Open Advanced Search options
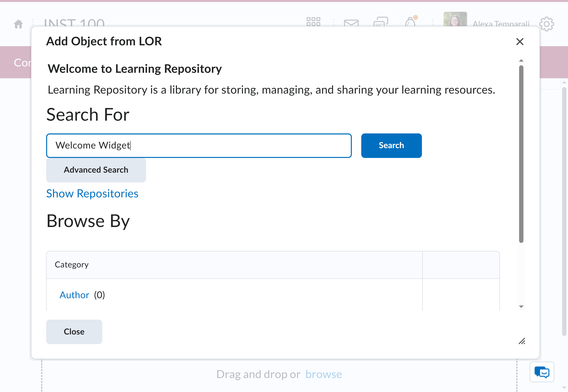This screenshot has height=392, width=568. (x=96, y=170)
